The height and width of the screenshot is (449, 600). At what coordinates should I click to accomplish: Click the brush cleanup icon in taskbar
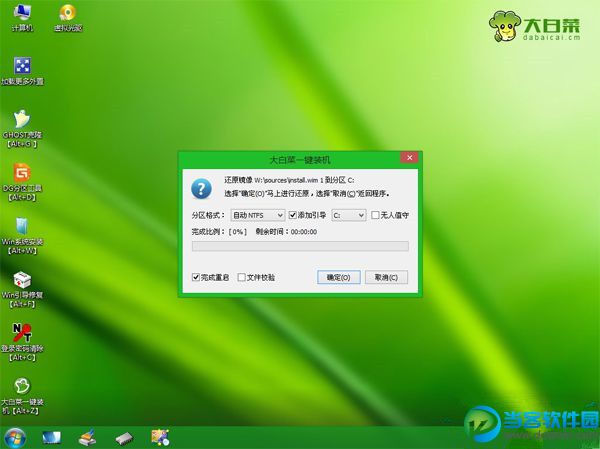coord(88,438)
